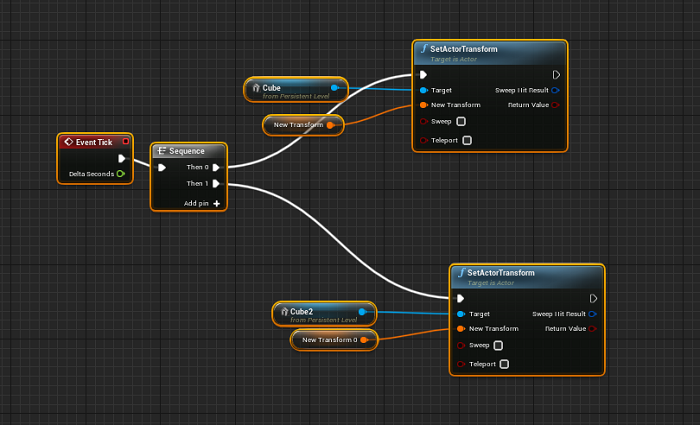Click the Cube2 node blue output pin
This screenshot has height=425, width=700.
(362, 312)
